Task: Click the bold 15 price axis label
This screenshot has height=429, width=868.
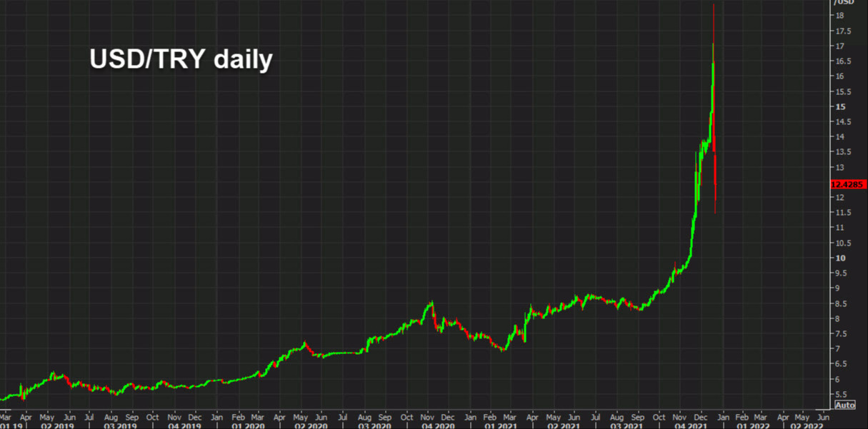Action: 840,107
